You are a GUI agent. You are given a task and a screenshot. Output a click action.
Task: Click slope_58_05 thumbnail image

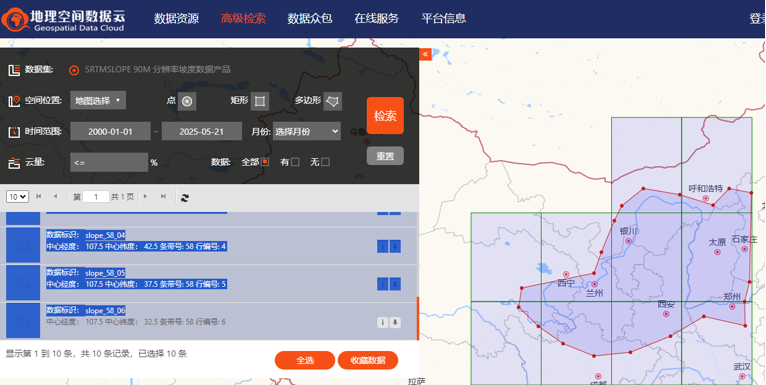[23, 283]
